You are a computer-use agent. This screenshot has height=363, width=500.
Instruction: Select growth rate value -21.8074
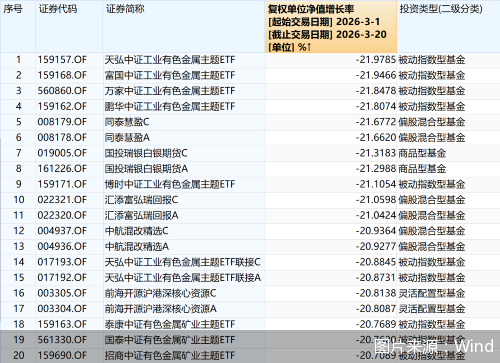point(376,107)
